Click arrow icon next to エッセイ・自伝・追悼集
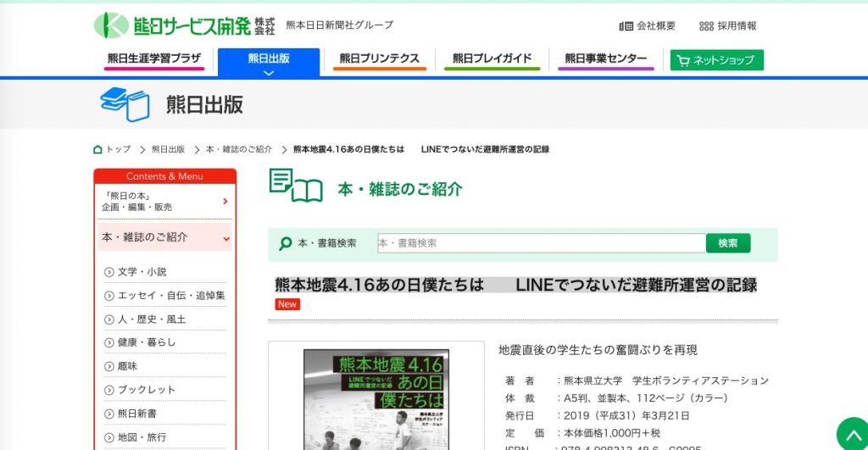868x450 pixels. point(109,296)
